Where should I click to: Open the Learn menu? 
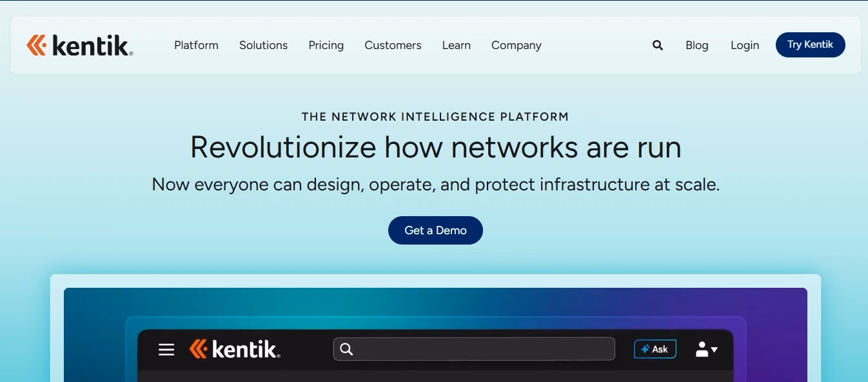456,45
